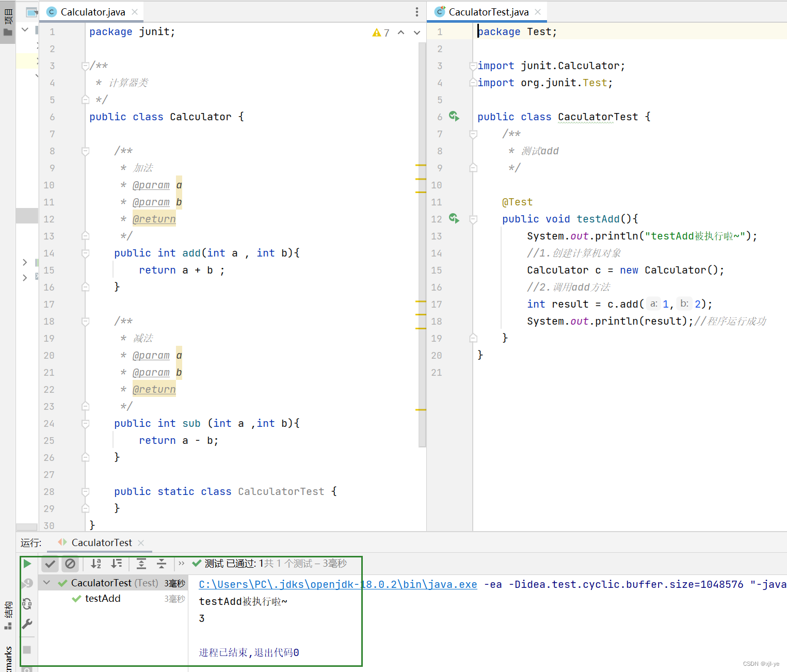Click the Collapse All test tree icon
This screenshot has width=787, height=672.
(162, 564)
